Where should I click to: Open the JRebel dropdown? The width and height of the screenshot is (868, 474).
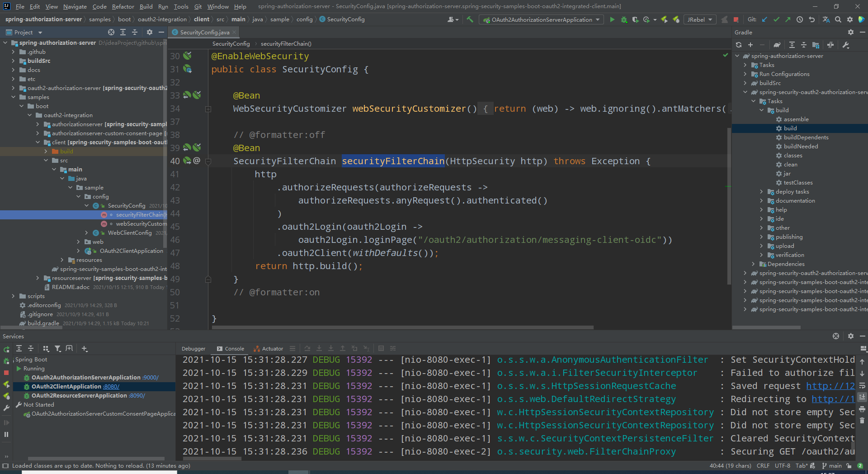700,19
